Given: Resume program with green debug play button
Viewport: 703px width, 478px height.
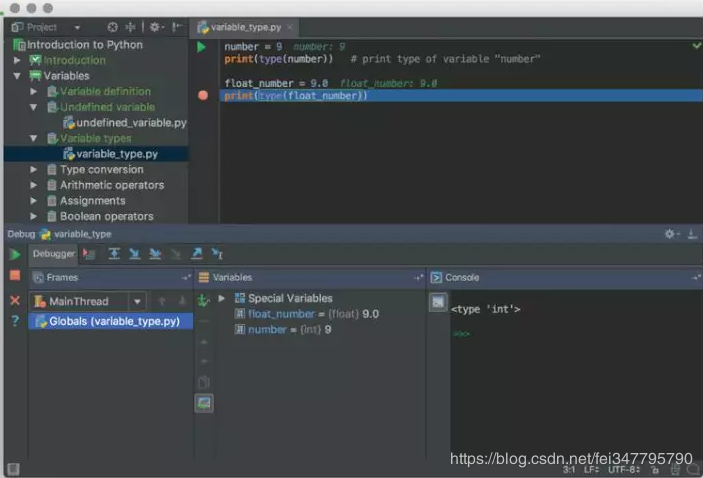Looking at the screenshot, I should click(15, 255).
